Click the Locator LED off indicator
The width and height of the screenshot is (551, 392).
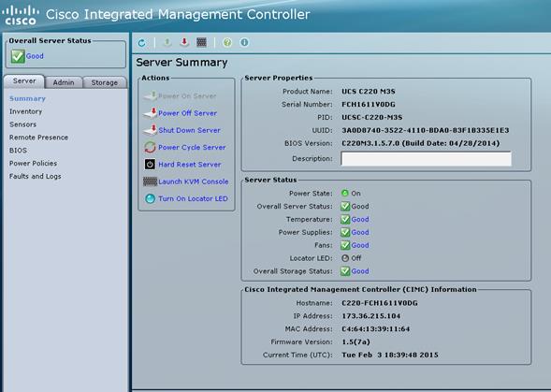point(345,258)
